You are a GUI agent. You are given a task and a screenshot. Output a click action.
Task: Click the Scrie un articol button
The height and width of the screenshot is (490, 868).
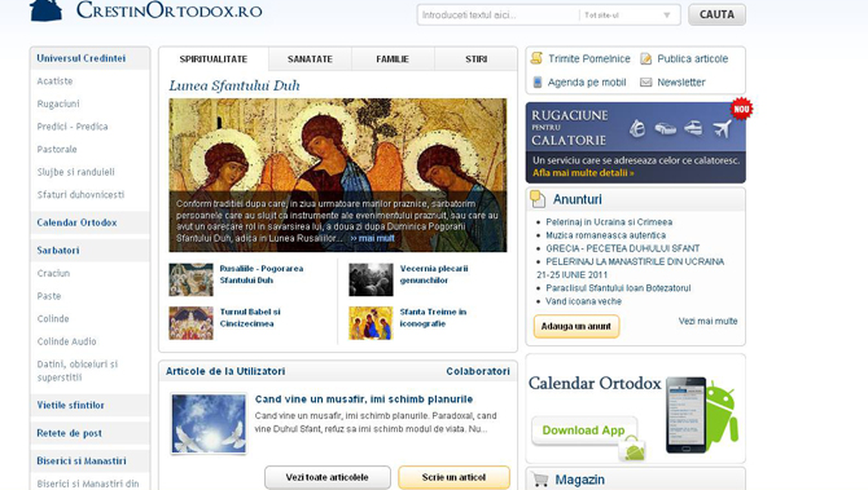(454, 477)
